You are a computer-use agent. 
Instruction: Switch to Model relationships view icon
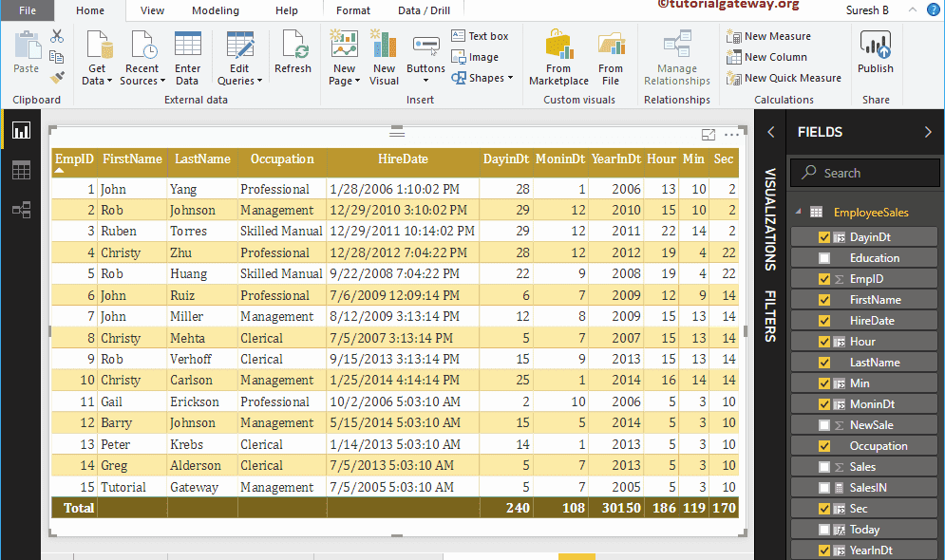21,210
